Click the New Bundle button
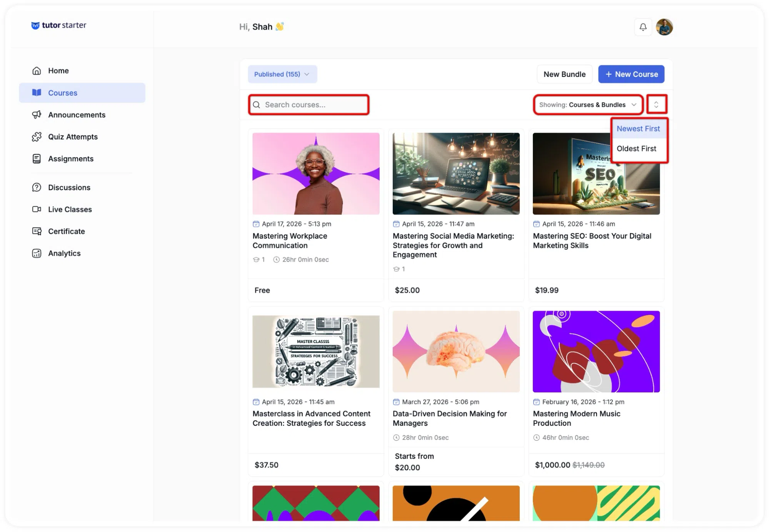Screen dimensions: 769x532 564,74
